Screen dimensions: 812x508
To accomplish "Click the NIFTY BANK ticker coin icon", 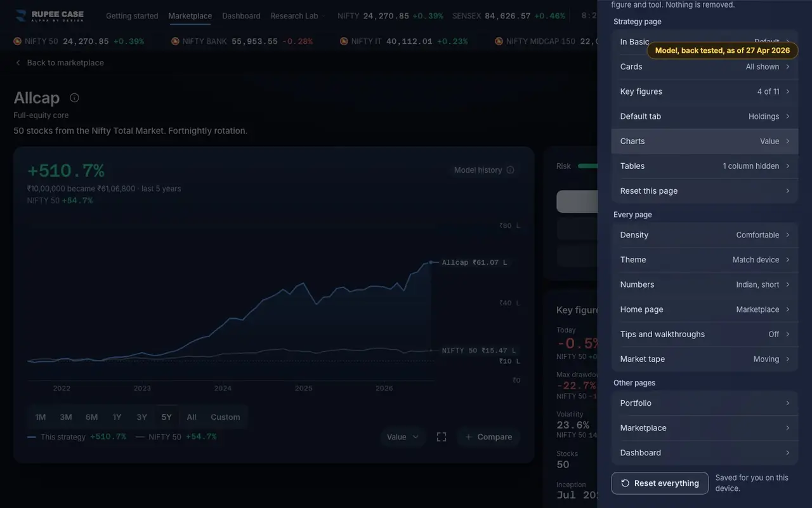I will click(175, 41).
